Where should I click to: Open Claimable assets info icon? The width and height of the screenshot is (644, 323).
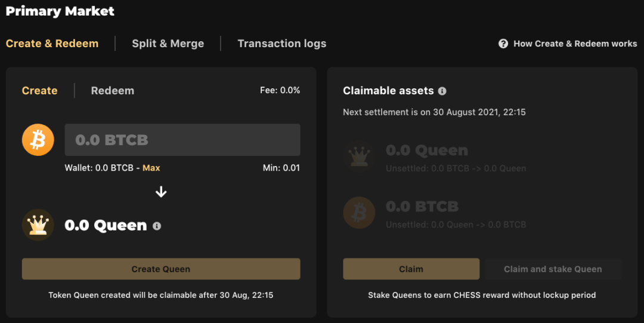click(x=442, y=91)
